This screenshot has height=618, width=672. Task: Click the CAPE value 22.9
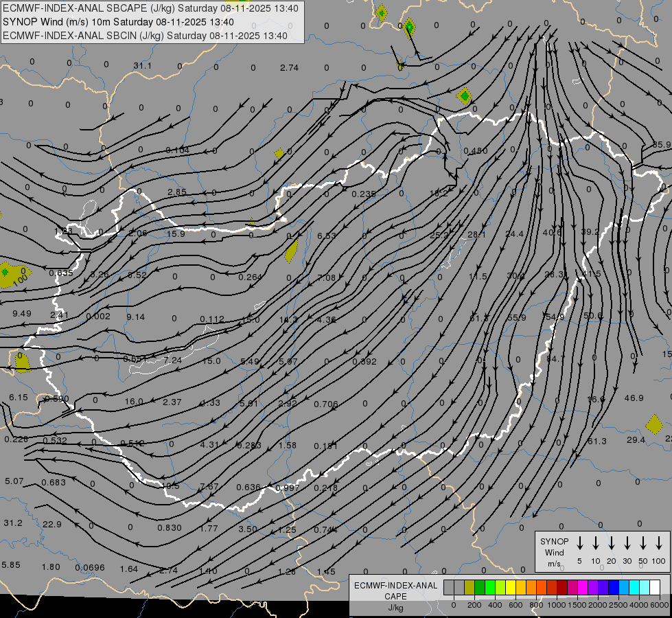click(x=52, y=525)
